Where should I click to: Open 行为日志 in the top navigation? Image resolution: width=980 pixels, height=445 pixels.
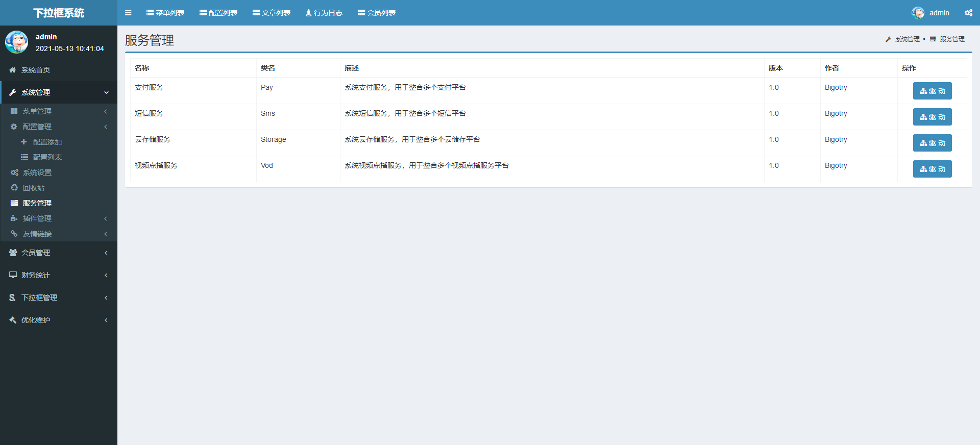[x=324, y=13]
